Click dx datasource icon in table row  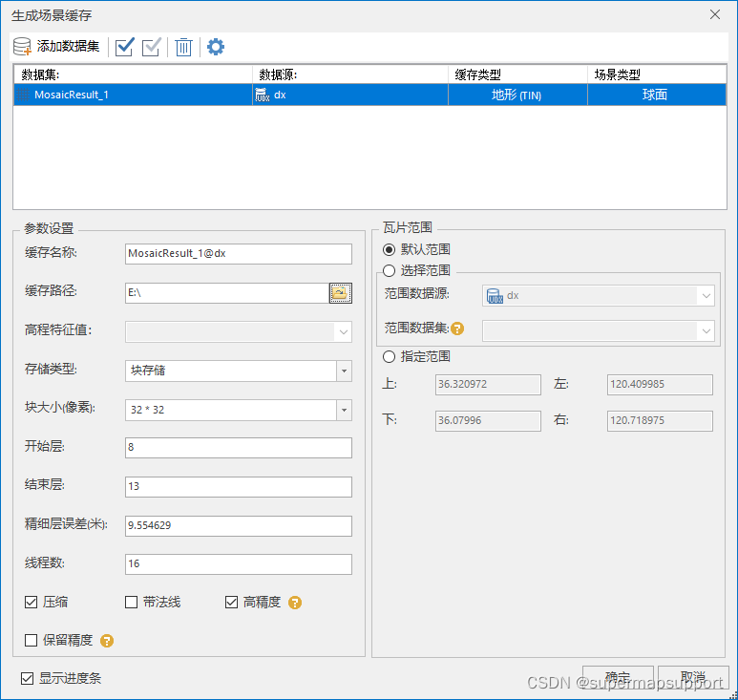[263, 95]
